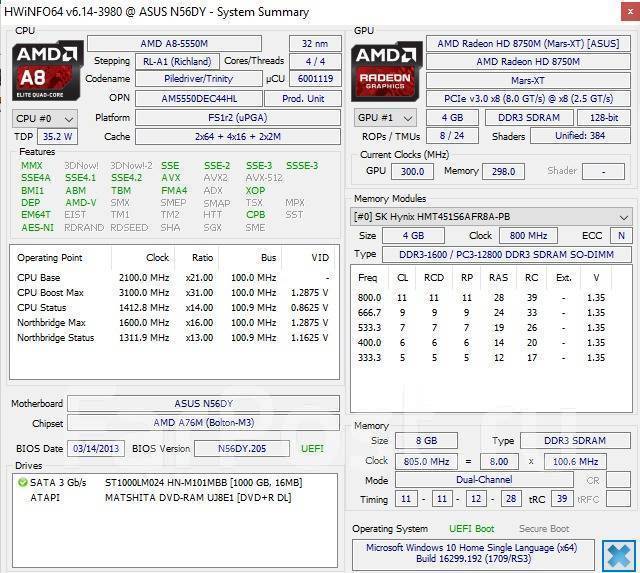The width and height of the screenshot is (640, 573).
Task: Open the CPU #0 selector dropdown
Action: coord(39,117)
